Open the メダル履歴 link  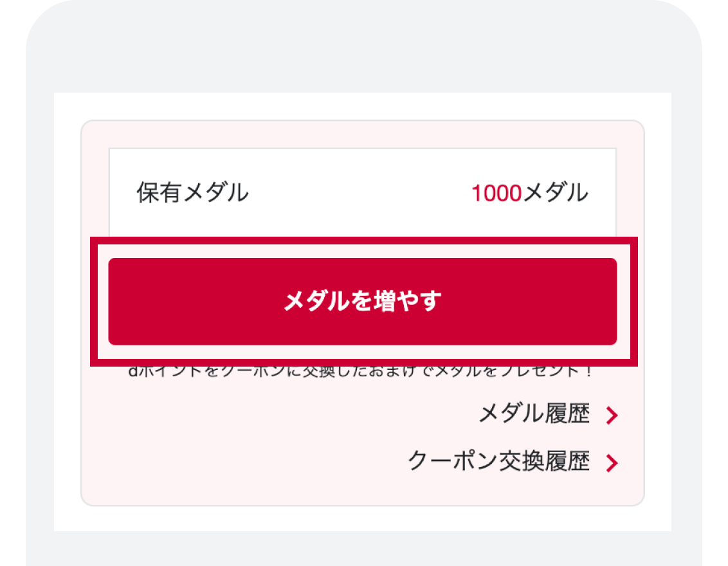(x=534, y=413)
